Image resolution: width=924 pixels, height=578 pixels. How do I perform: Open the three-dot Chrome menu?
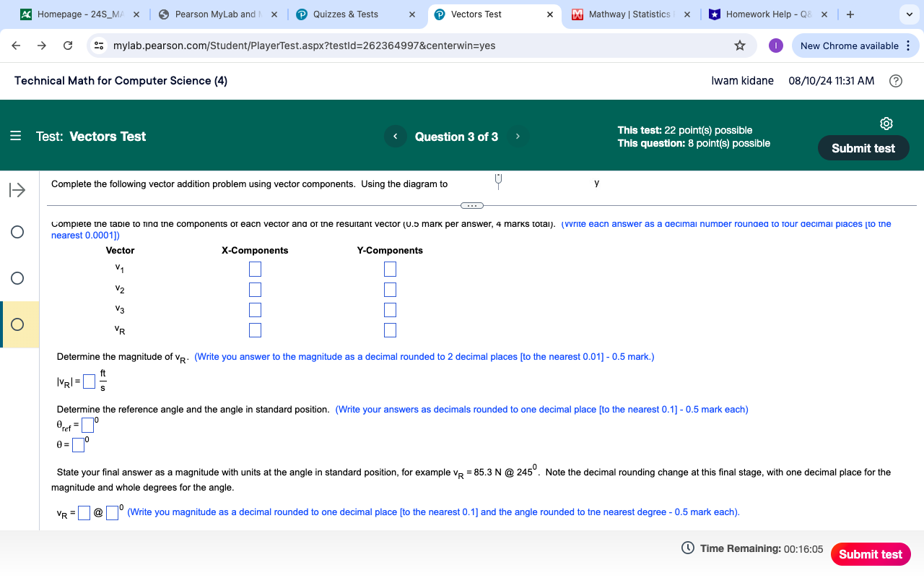[x=908, y=45]
